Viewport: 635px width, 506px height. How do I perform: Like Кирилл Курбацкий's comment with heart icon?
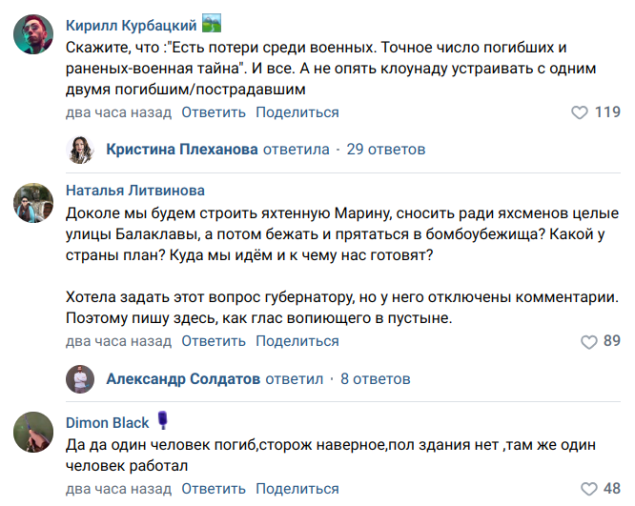pos(579,113)
